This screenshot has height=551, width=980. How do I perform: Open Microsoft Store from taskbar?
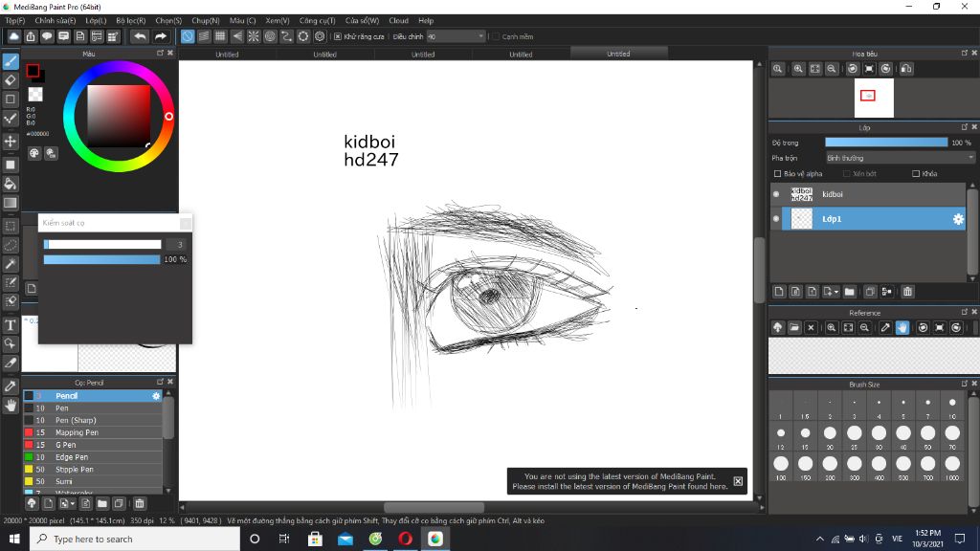(x=315, y=539)
